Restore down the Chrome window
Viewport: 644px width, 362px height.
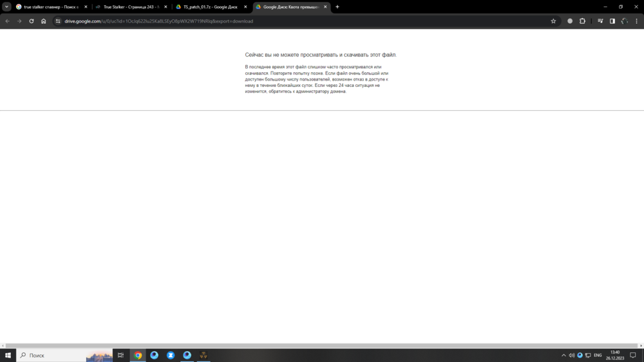click(x=621, y=6)
